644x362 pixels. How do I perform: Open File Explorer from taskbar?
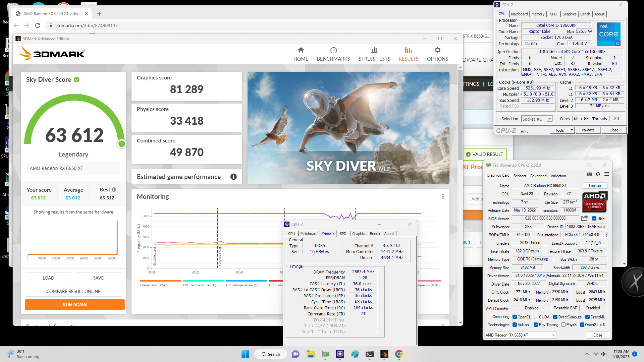tap(310, 354)
